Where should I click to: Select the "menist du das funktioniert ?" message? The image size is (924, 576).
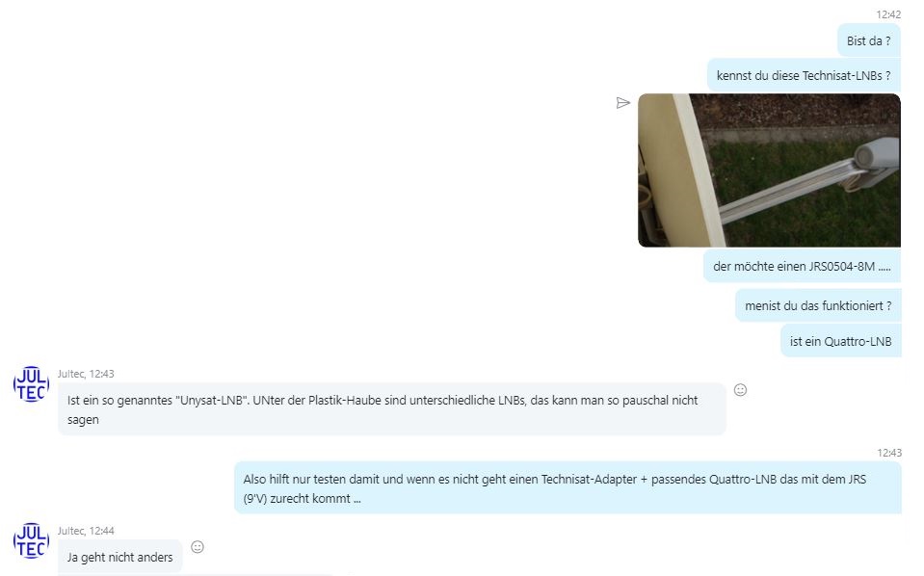tap(818, 305)
